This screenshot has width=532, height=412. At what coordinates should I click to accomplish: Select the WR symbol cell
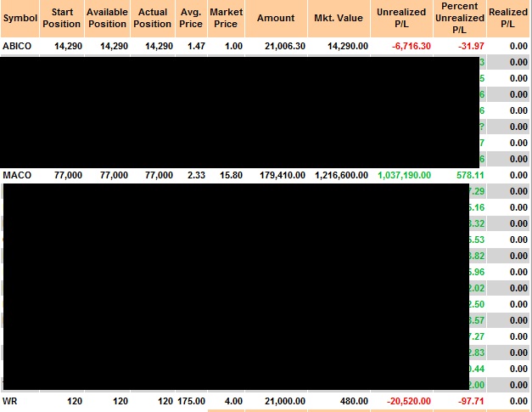[10, 401]
